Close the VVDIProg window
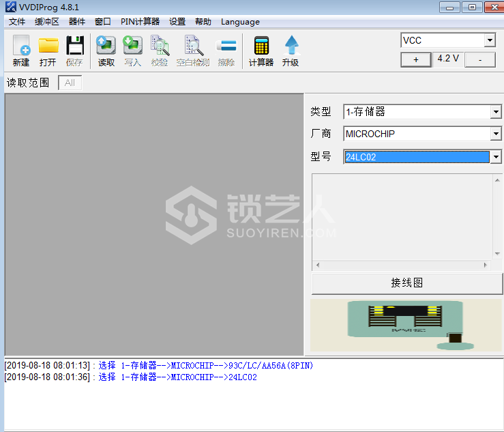Screen dimensions: 504x432 pyautogui.click(x=494, y=7)
